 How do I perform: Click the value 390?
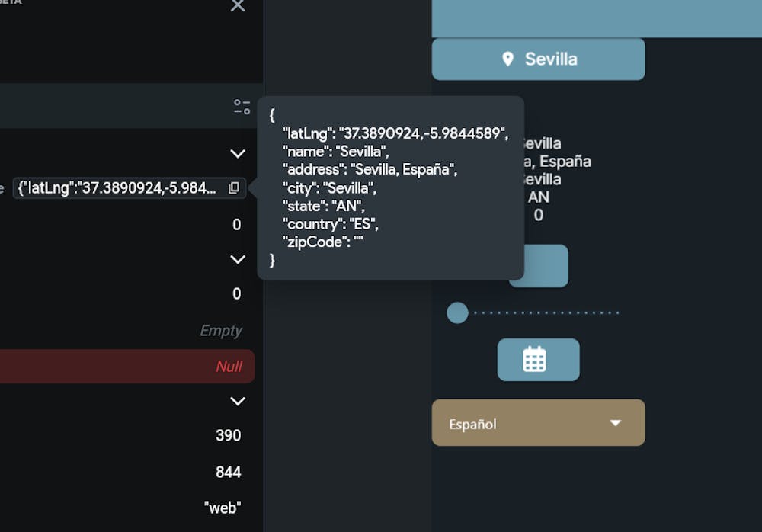[229, 435]
